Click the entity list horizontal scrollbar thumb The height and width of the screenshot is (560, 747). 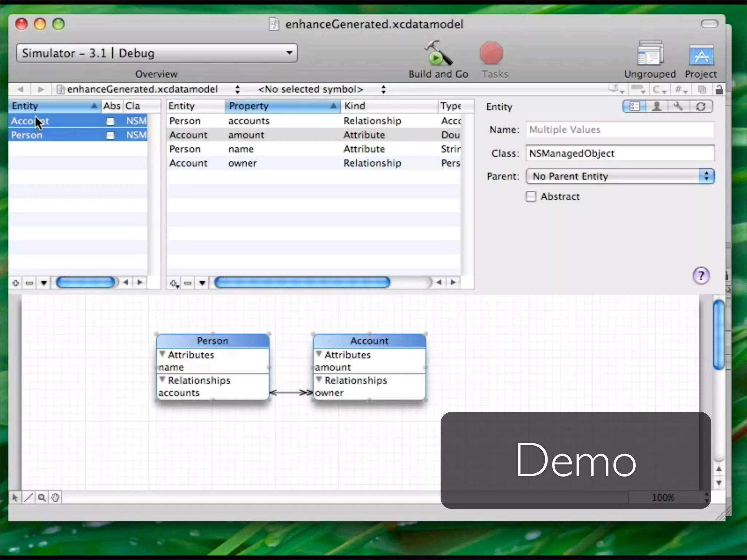[x=86, y=283]
